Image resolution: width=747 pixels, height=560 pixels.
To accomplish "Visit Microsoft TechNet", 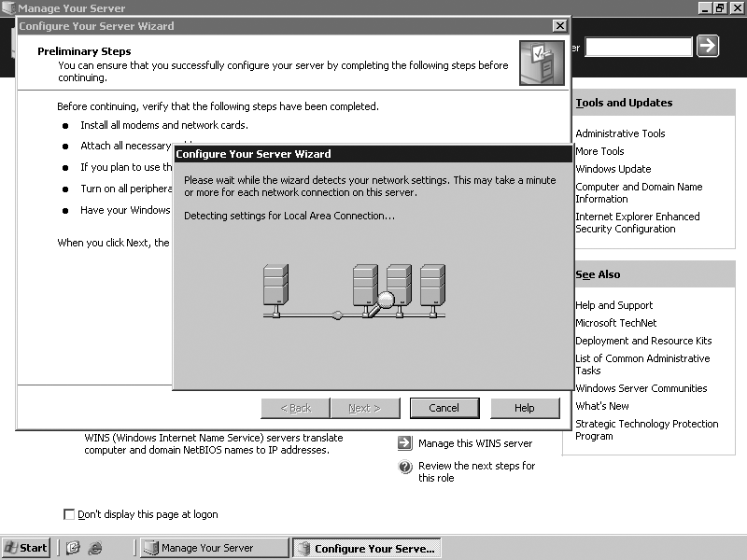I will pyautogui.click(x=616, y=323).
